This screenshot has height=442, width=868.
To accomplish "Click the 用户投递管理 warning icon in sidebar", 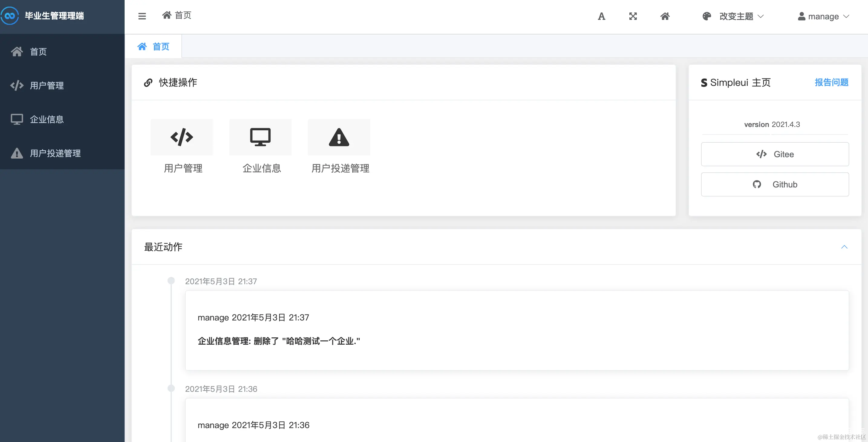I will pos(17,153).
